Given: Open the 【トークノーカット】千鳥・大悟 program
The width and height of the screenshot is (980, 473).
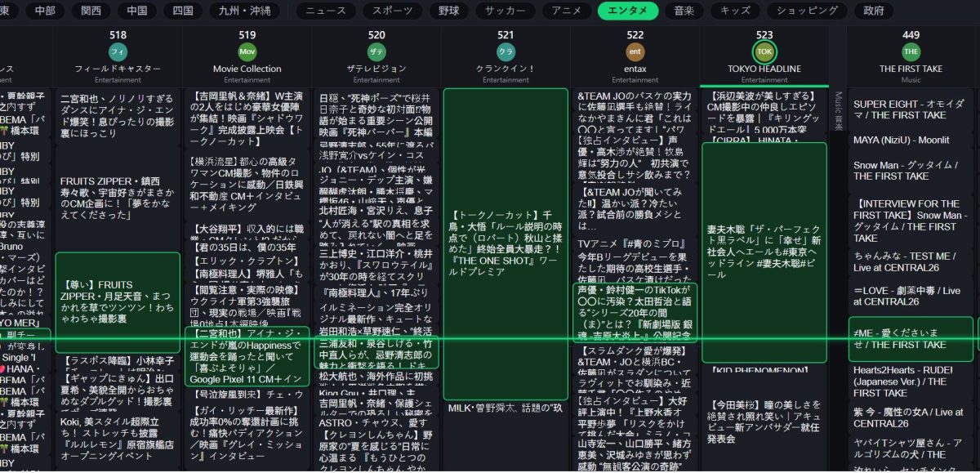Looking at the screenshot, I should click(x=506, y=244).
